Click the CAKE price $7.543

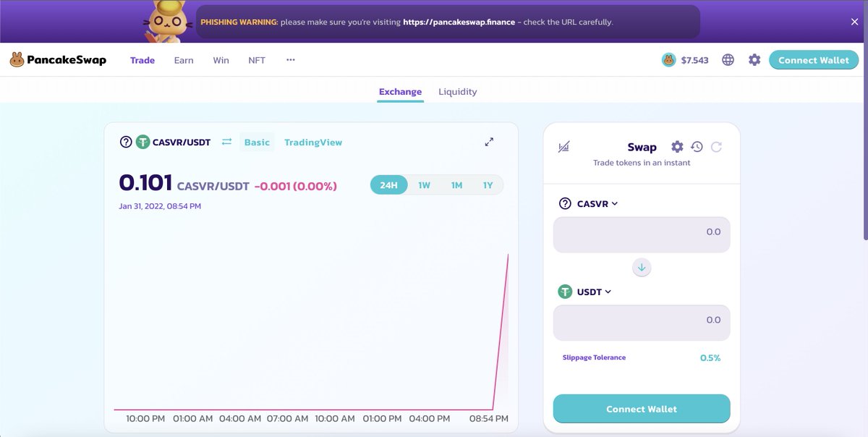pos(694,60)
